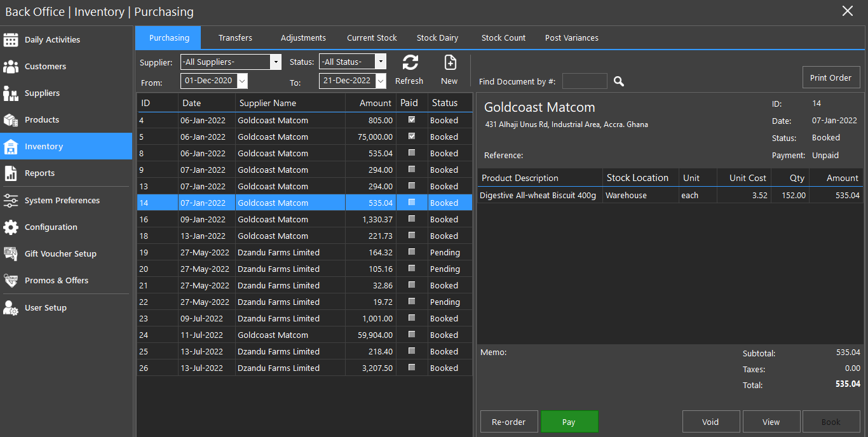Open Configuration gear icon

pyautogui.click(x=11, y=227)
